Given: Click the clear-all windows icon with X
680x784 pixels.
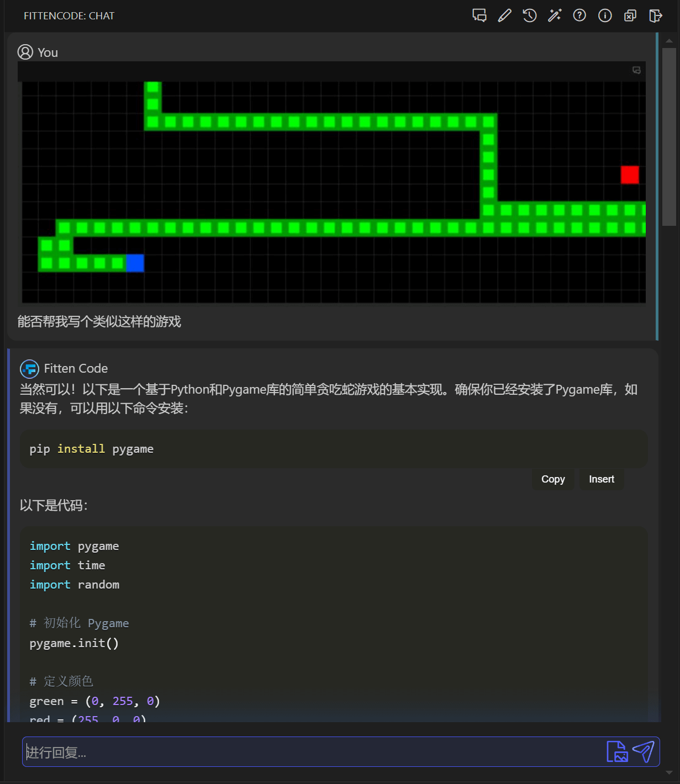Looking at the screenshot, I should pos(630,15).
